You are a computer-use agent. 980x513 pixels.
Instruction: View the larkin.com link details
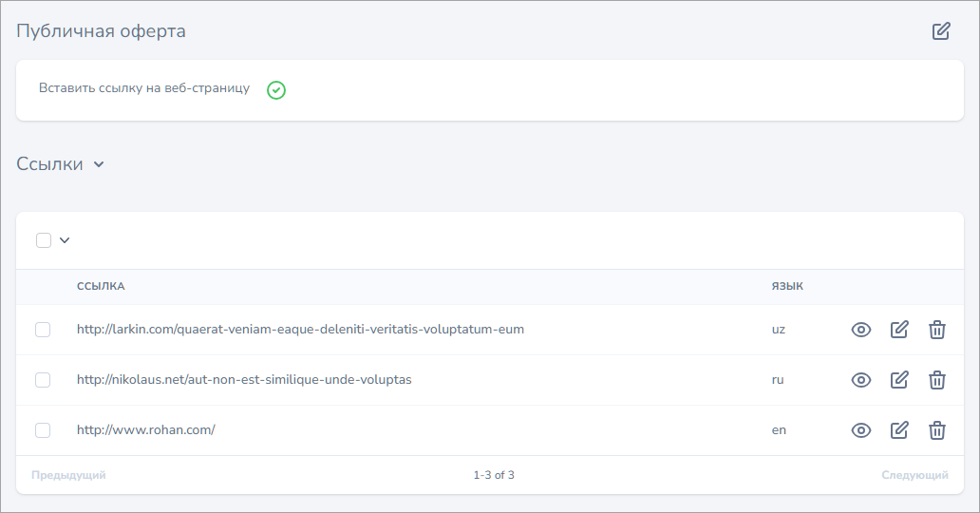[x=860, y=330]
